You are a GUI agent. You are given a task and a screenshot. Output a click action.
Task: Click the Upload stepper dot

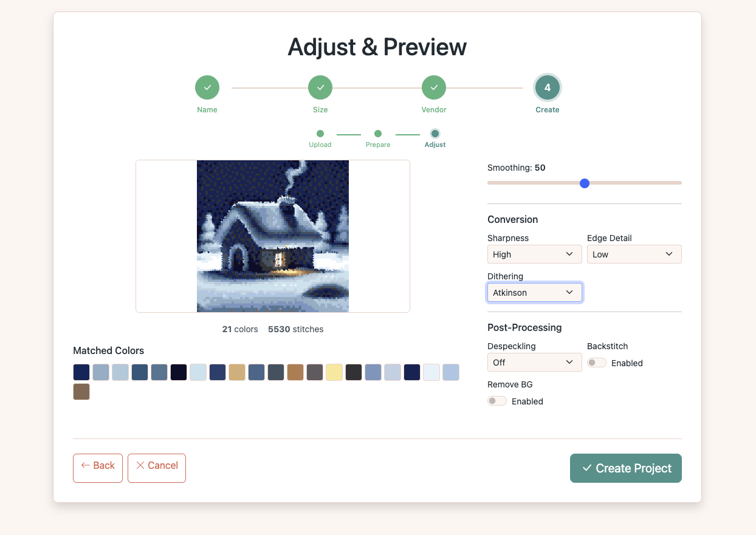(x=320, y=132)
